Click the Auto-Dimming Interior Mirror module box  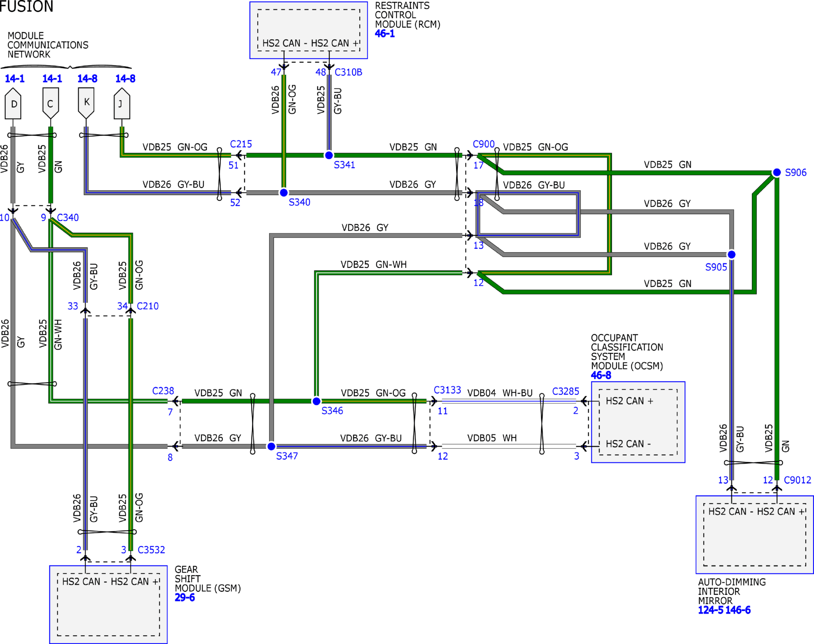pyautogui.click(x=755, y=535)
